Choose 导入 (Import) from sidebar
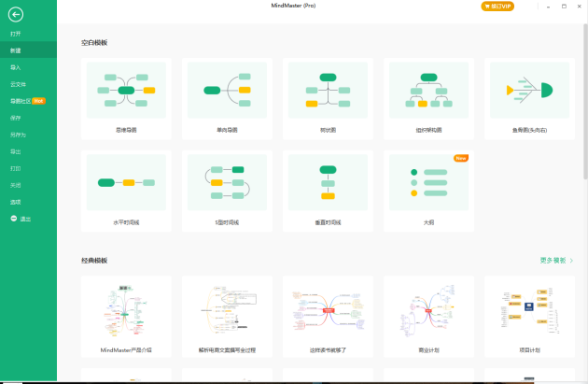The height and width of the screenshot is (384, 588). tap(28, 67)
